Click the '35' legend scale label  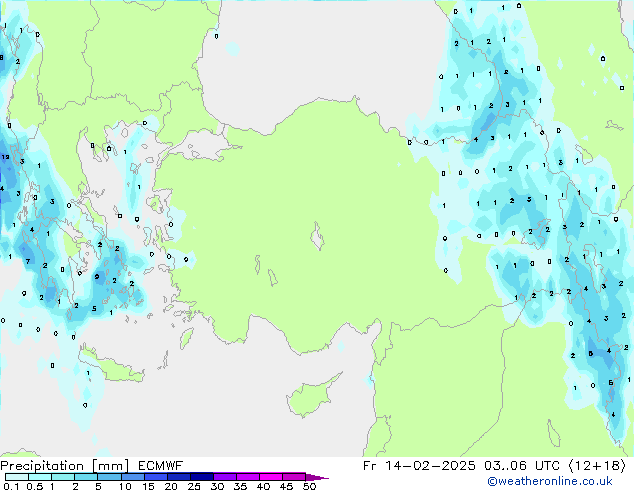(x=240, y=486)
